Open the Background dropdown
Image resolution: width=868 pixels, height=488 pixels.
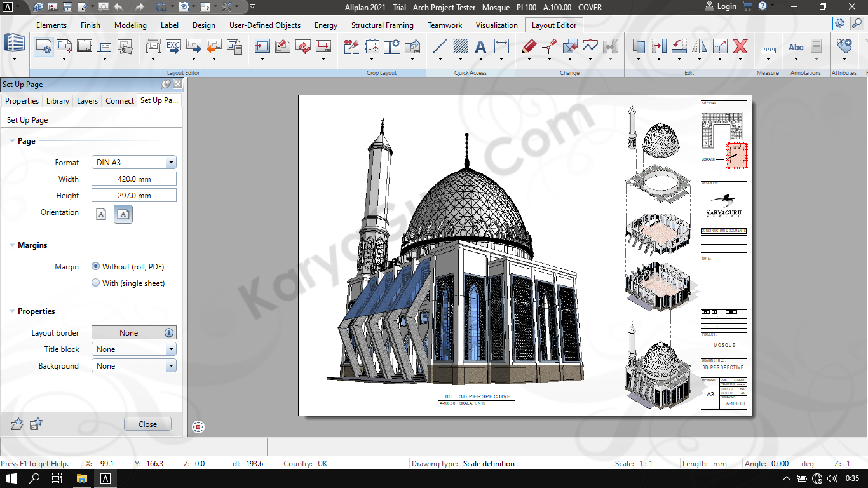tap(170, 366)
